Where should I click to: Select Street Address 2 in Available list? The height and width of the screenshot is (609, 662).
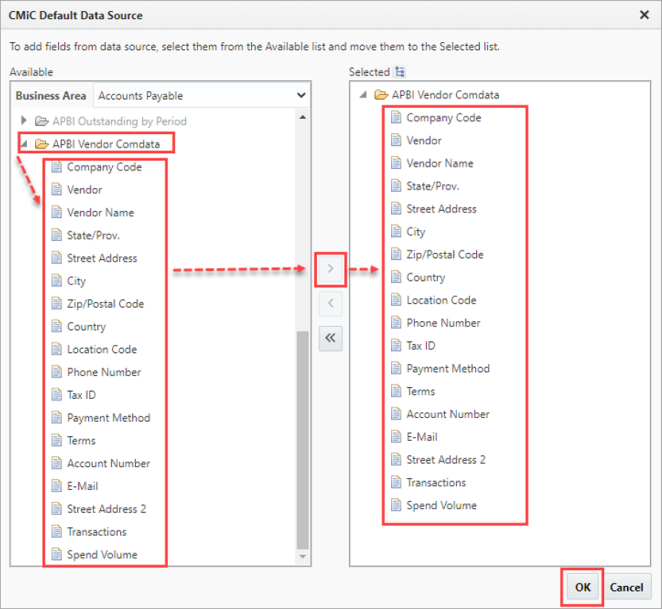[99, 509]
